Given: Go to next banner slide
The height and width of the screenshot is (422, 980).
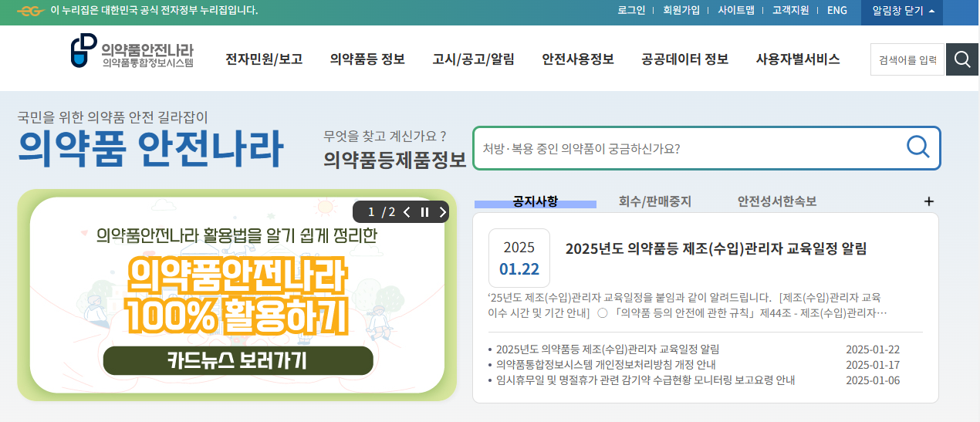Looking at the screenshot, I should click(442, 212).
